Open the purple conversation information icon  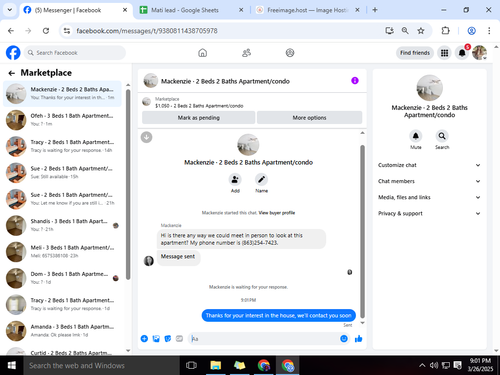coord(355,81)
